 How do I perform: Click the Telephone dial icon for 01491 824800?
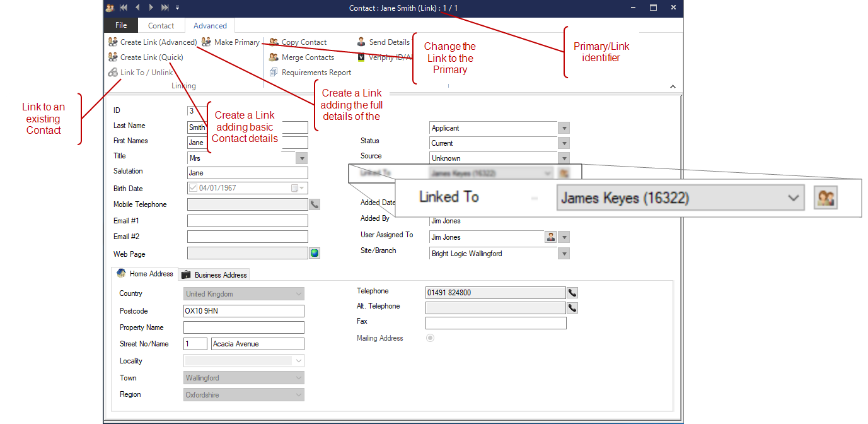[572, 293]
